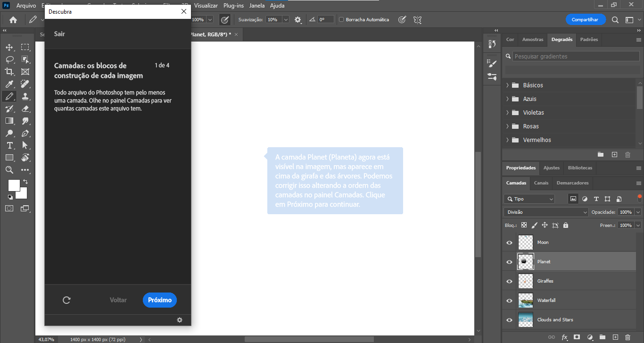Switch to the Canais tab
This screenshot has height=343, width=644.
coord(541,183)
